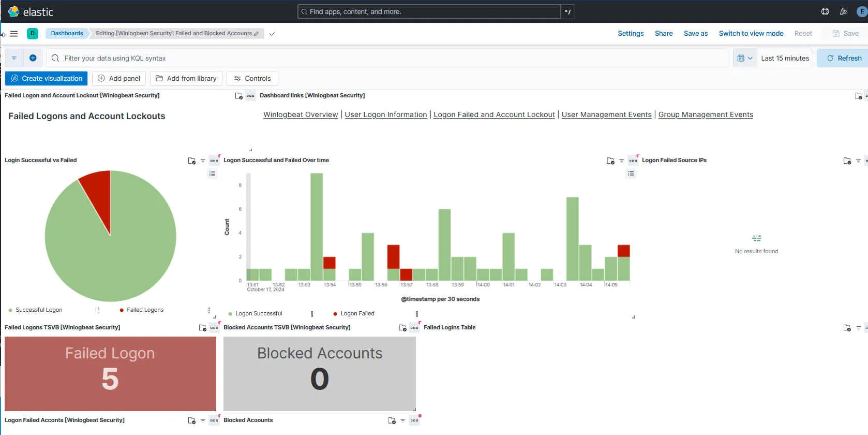Open the main navigation hamburger menu
This screenshot has width=868, height=435.
coord(14,34)
